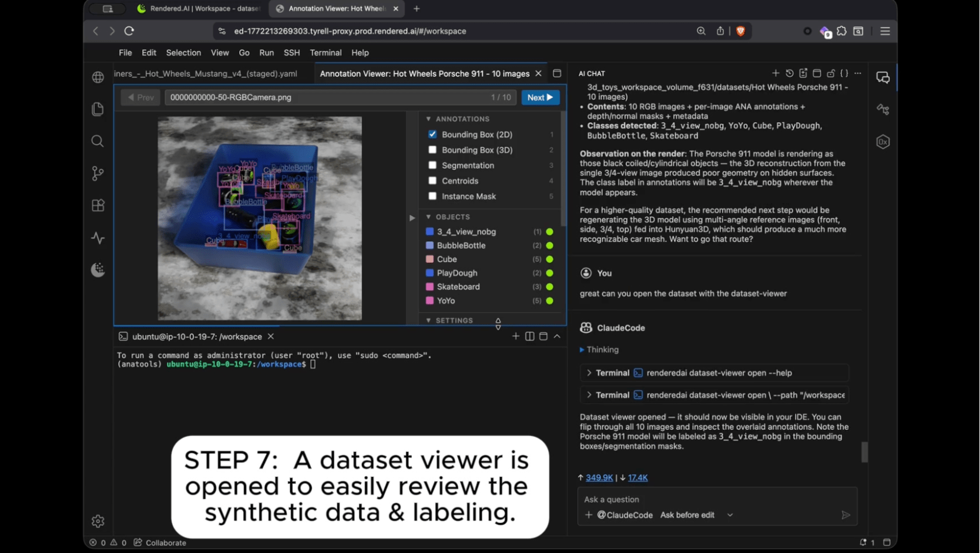
Task: Click the settings gear in activity bar
Action: point(98,521)
